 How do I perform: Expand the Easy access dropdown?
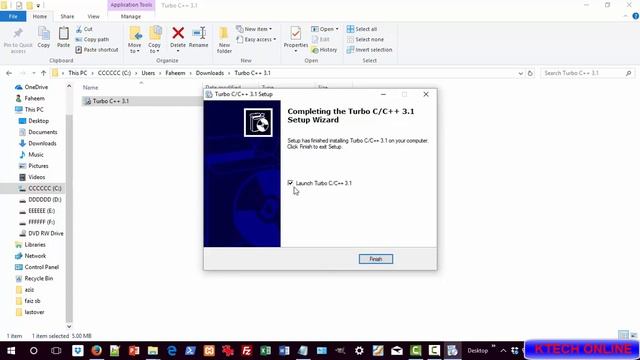[x=256, y=39]
